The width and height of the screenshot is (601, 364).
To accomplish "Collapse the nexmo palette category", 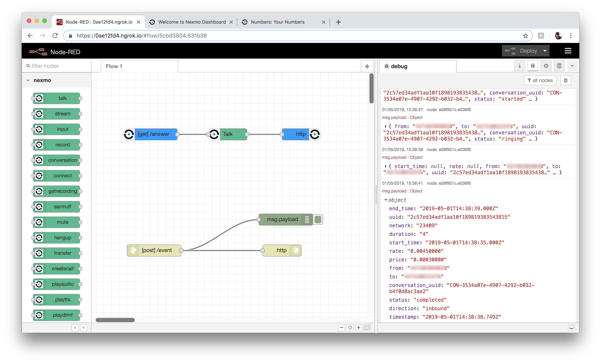I will click(x=57, y=80).
